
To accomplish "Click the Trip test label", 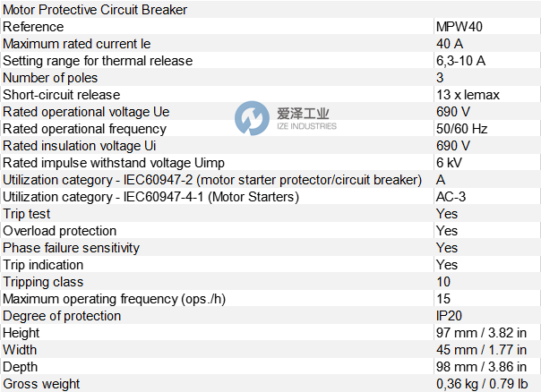I will (27, 214).
